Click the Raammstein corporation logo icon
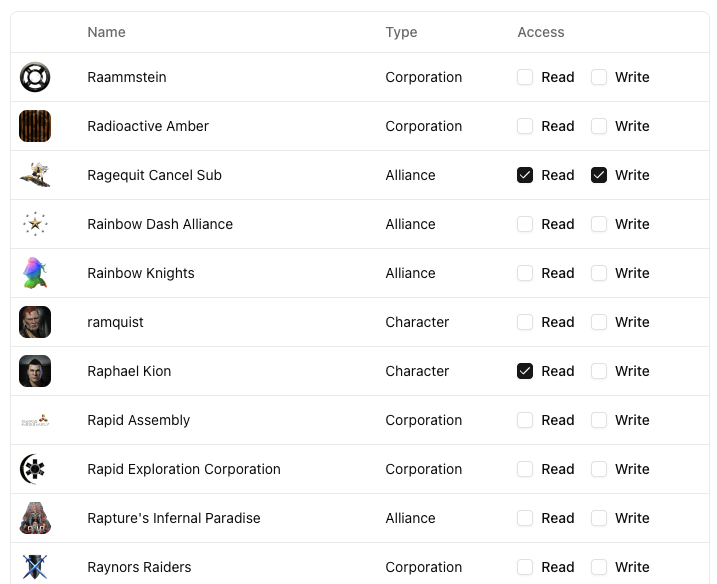 (x=35, y=77)
